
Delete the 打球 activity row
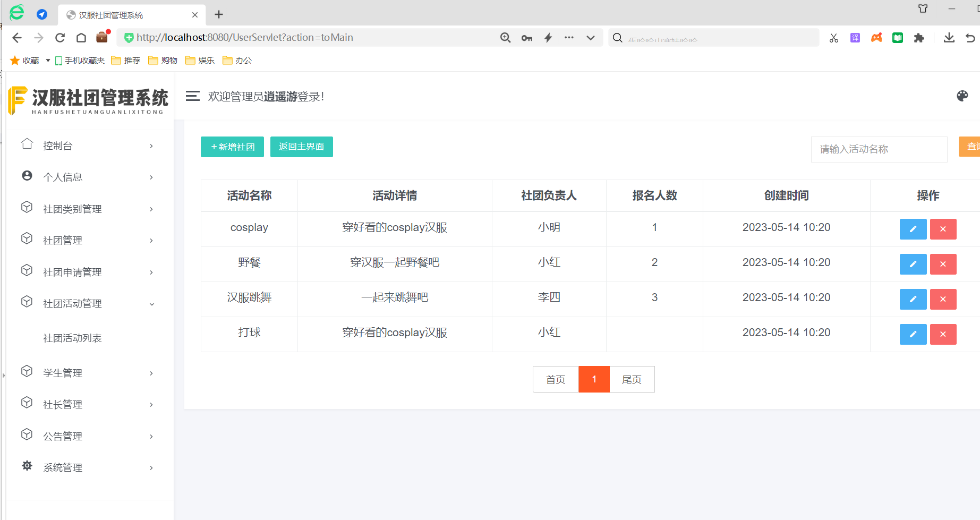pyautogui.click(x=943, y=334)
